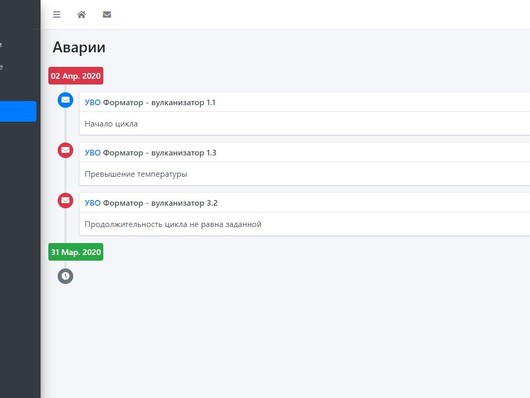This screenshot has height=398, width=530.
Task: Go to home via house icon
Action: (81, 15)
